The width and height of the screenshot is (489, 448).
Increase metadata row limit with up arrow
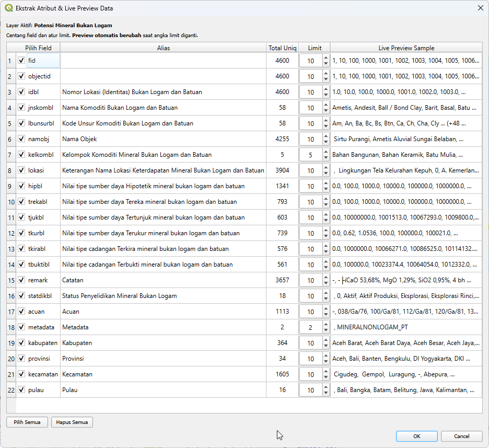[x=326, y=325]
